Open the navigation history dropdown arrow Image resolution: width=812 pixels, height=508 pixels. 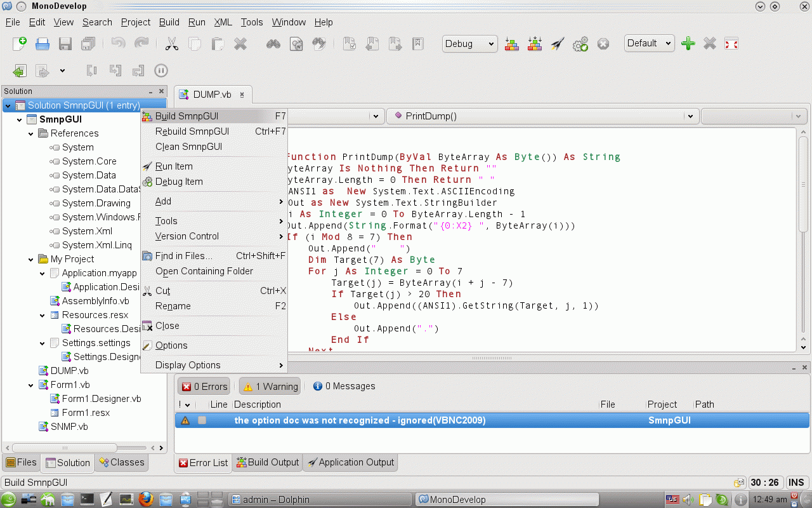click(x=62, y=70)
